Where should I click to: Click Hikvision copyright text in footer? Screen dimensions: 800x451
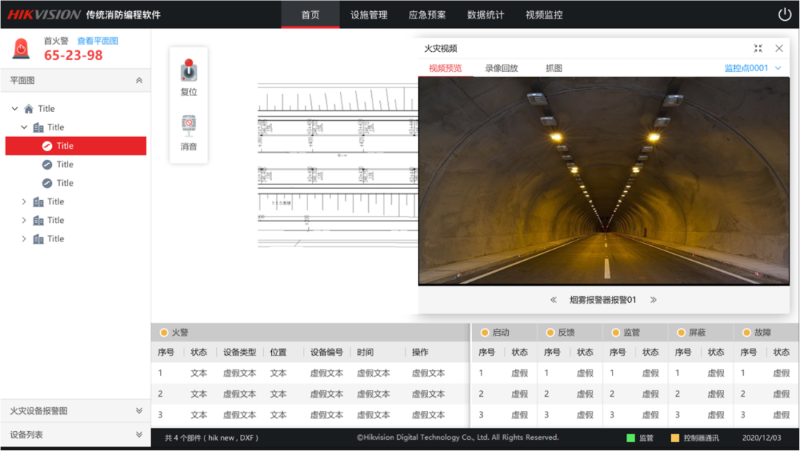(x=458, y=437)
